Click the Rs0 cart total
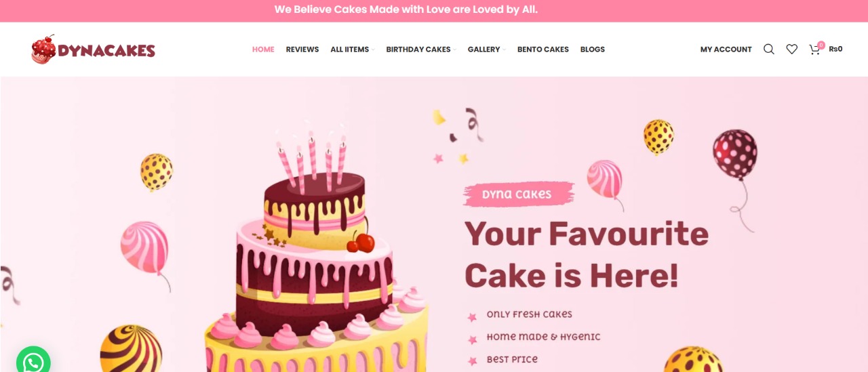This screenshot has width=868, height=372. (x=835, y=49)
